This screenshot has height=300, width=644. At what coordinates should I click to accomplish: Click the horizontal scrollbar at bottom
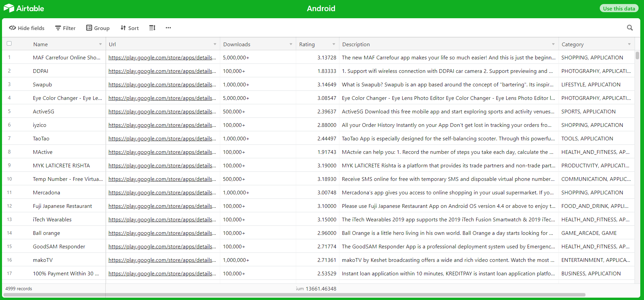pyautogui.click(x=294, y=295)
